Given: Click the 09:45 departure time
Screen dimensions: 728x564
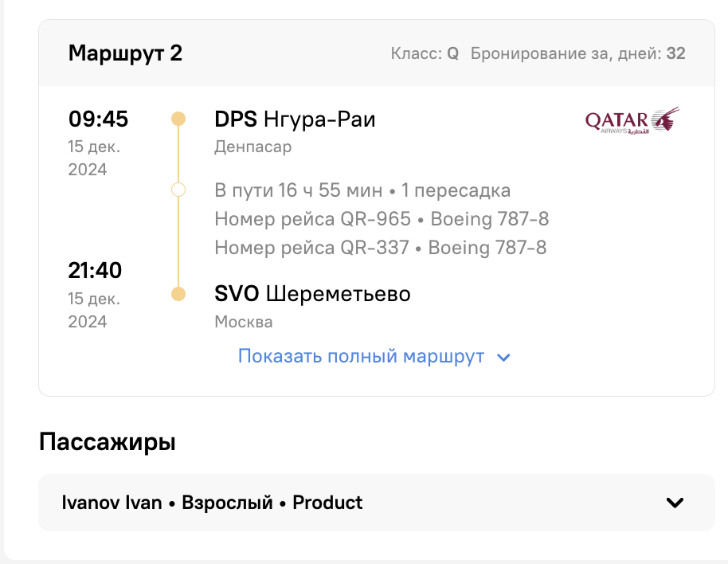Looking at the screenshot, I should tap(98, 119).
